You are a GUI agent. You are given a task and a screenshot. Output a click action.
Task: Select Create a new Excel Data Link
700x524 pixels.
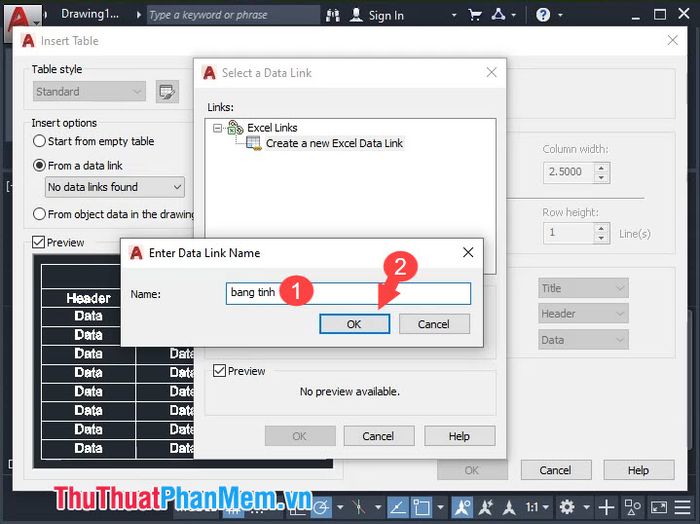334,143
